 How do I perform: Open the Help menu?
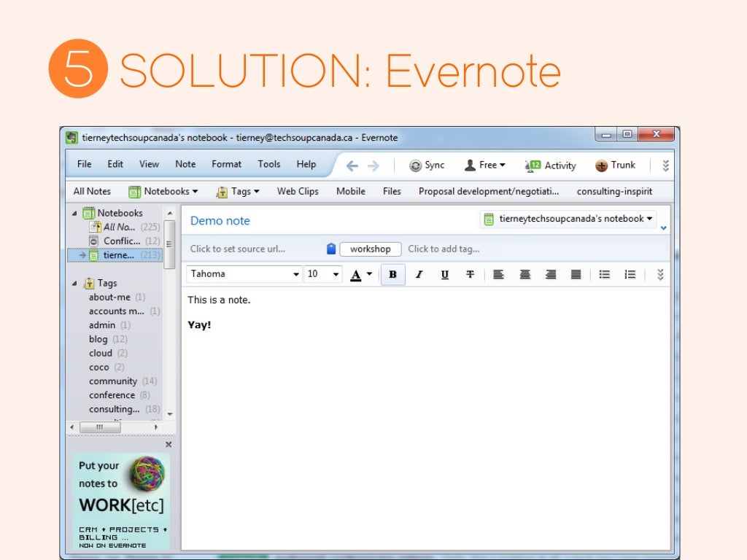306,164
